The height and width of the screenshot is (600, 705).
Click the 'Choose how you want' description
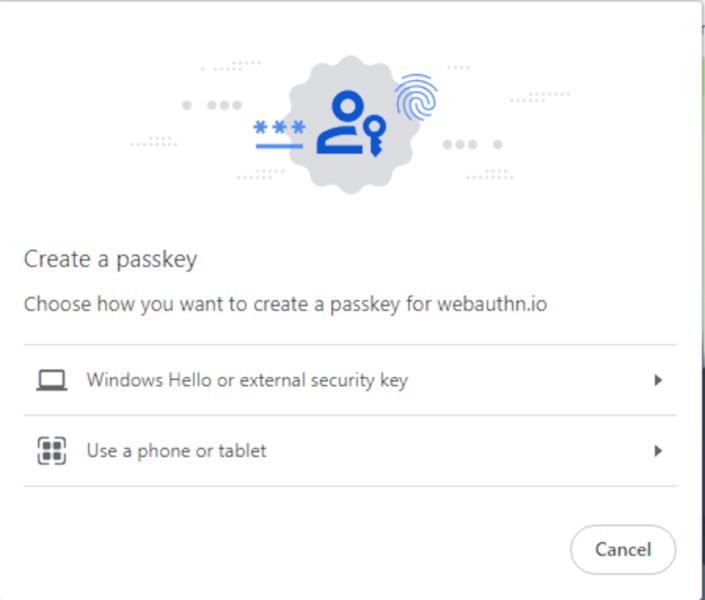[286, 304]
